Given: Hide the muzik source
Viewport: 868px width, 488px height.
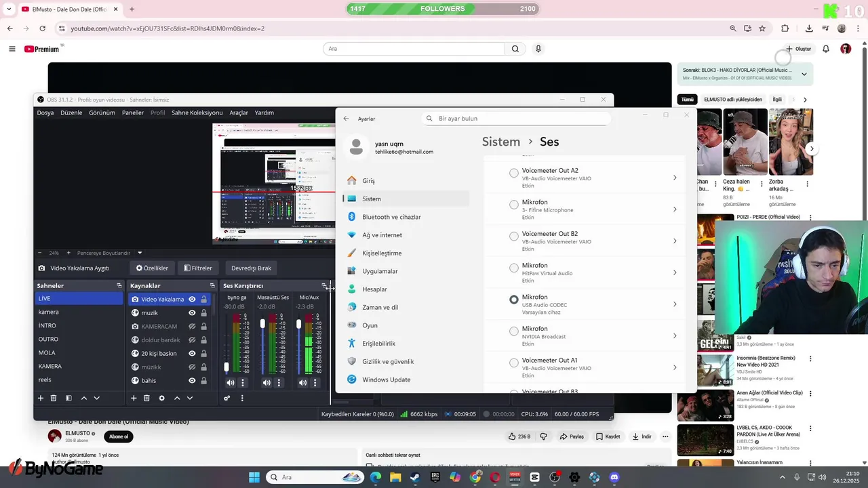Looking at the screenshot, I should tap(192, 312).
